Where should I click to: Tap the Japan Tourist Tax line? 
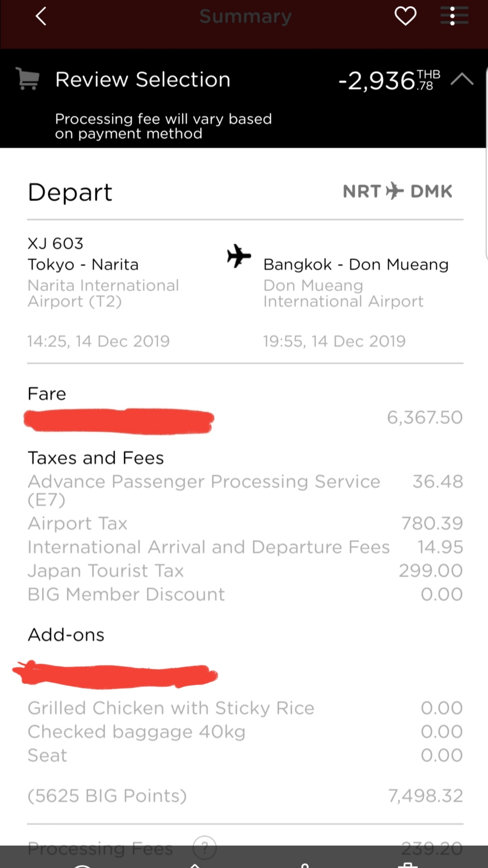245,570
